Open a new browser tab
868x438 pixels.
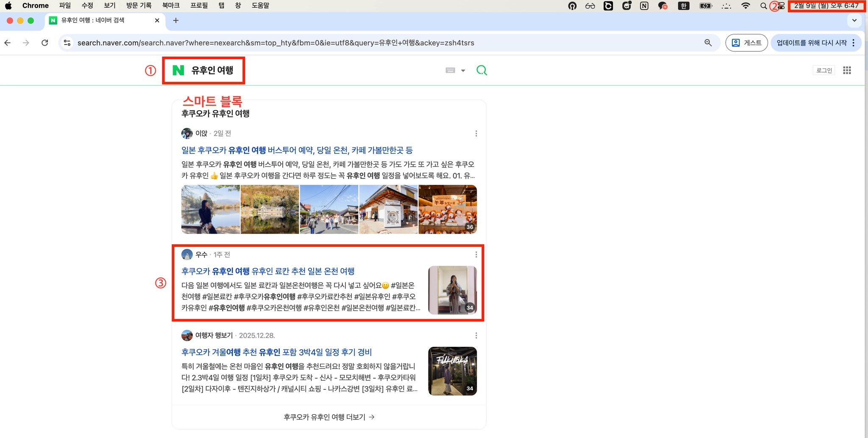pos(176,20)
